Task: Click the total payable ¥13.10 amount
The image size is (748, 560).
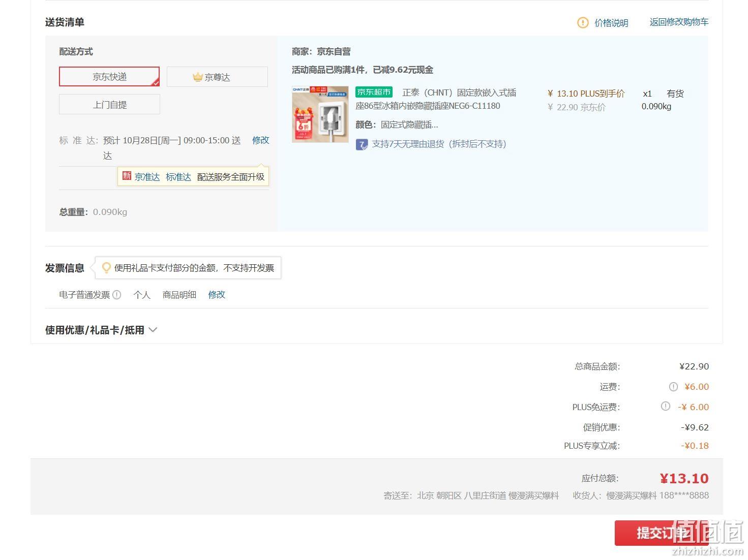Action: [x=684, y=478]
